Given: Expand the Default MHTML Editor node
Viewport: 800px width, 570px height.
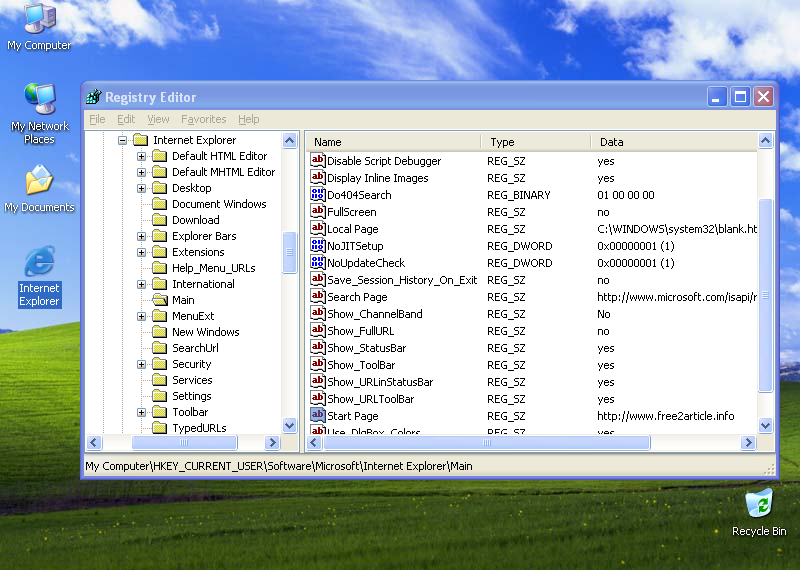Looking at the screenshot, I should (x=141, y=172).
